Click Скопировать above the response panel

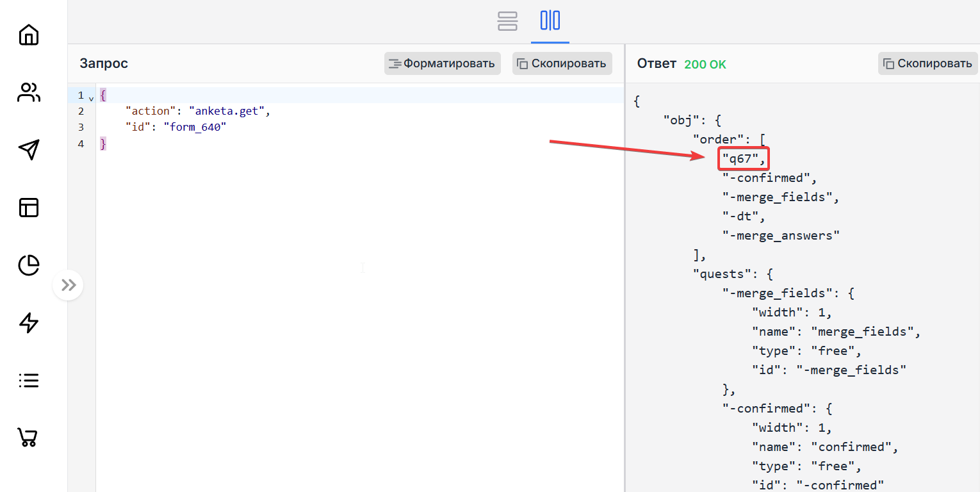927,63
